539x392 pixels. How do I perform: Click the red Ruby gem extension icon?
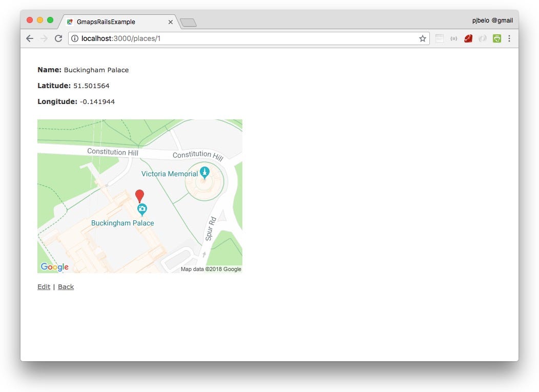pyautogui.click(x=468, y=38)
